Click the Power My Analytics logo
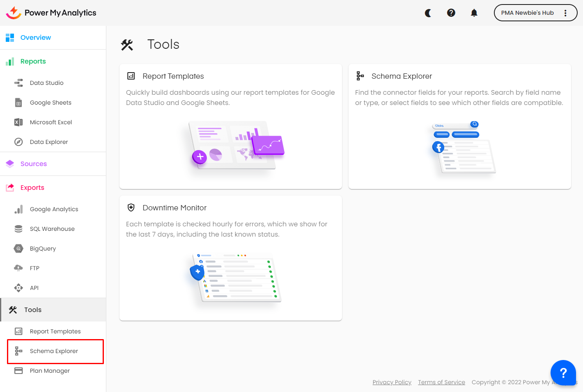Viewport: 583px width, 392px height. (x=51, y=13)
